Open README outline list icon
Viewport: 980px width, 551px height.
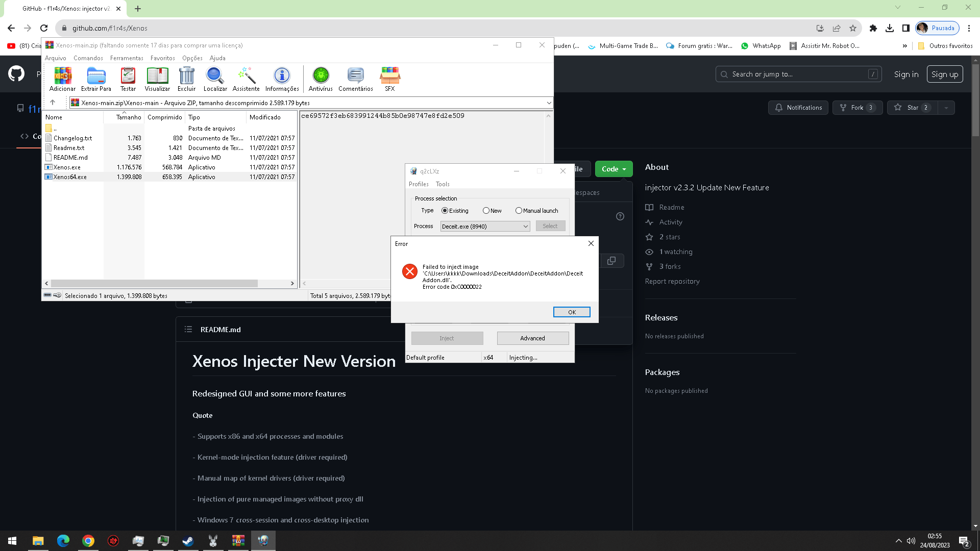(188, 330)
